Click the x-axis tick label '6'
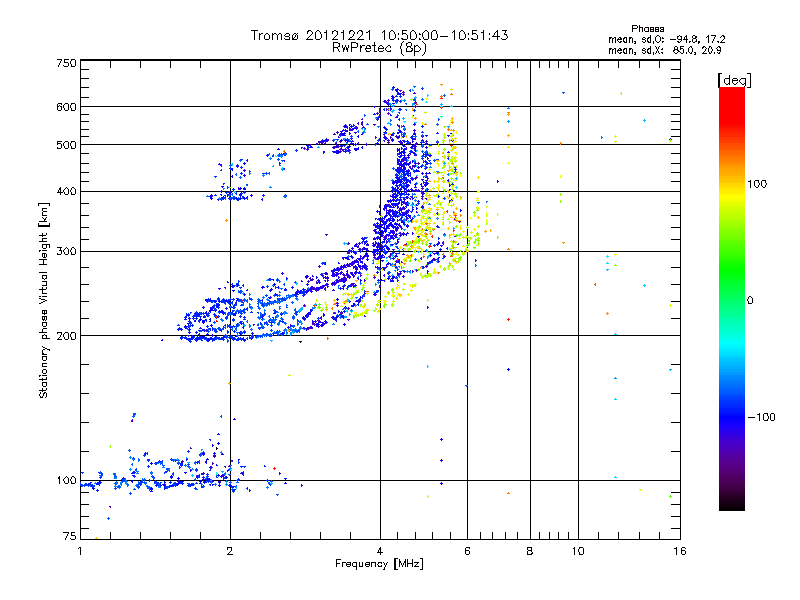 point(467,551)
